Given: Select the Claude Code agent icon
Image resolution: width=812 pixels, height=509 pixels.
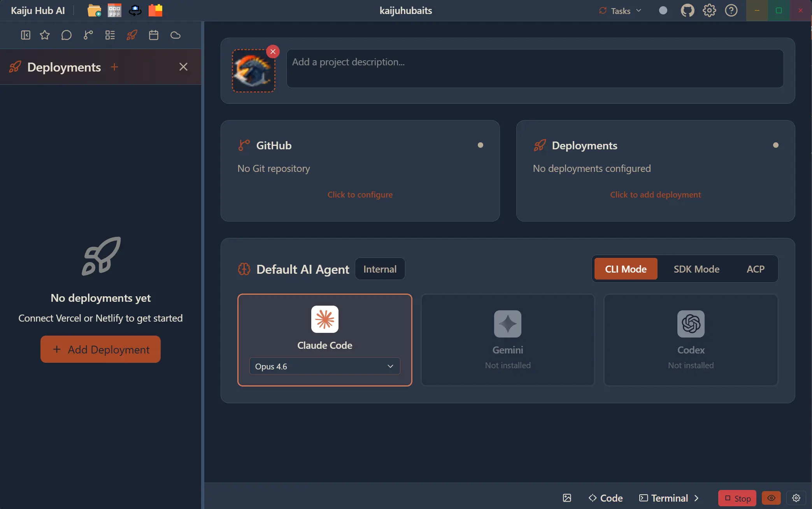Looking at the screenshot, I should click(325, 319).
